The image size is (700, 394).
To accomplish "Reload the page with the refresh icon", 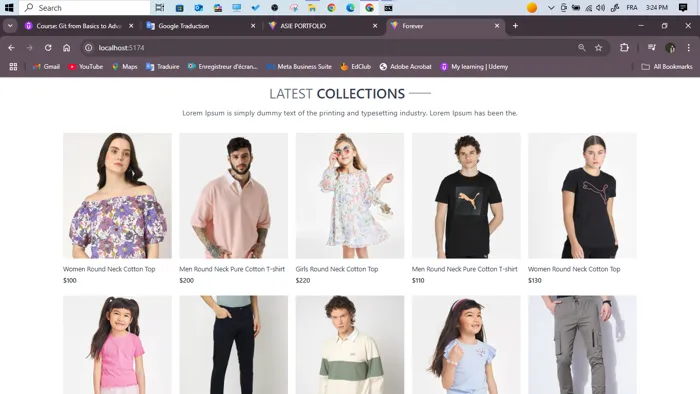I will coord(48,48).
